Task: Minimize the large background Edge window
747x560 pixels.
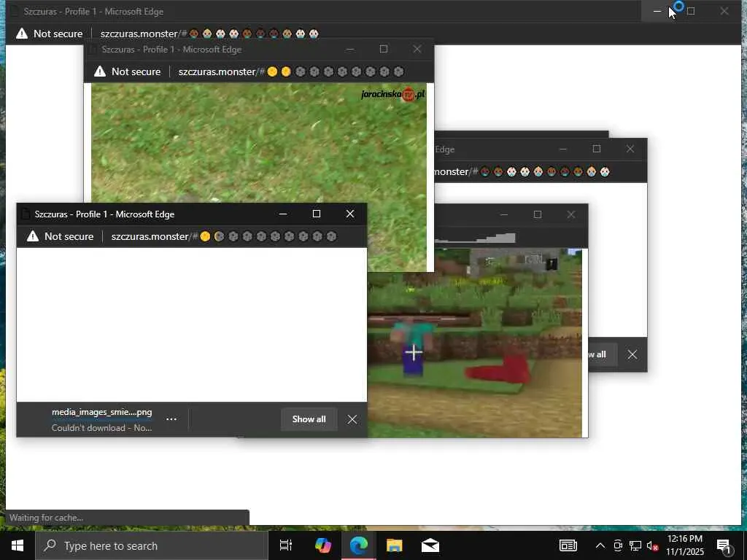Action: point(657,12)
